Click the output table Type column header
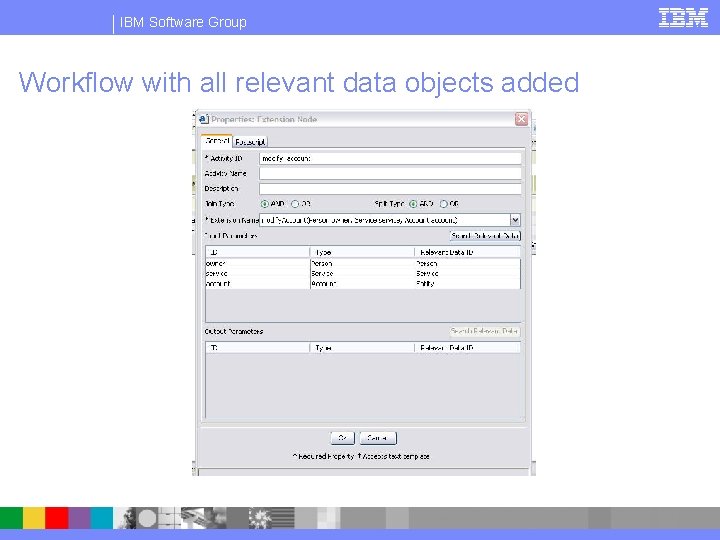Viewport: 720px width, 540px height. [363, 348]
